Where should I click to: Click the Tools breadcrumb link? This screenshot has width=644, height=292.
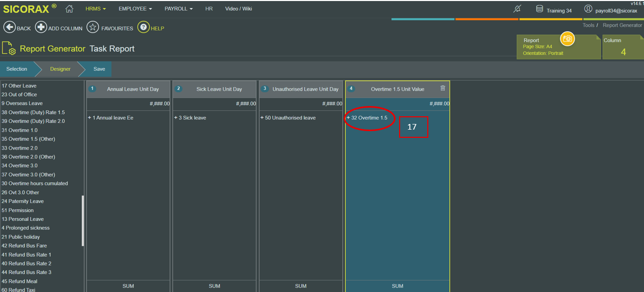point(589,25)
